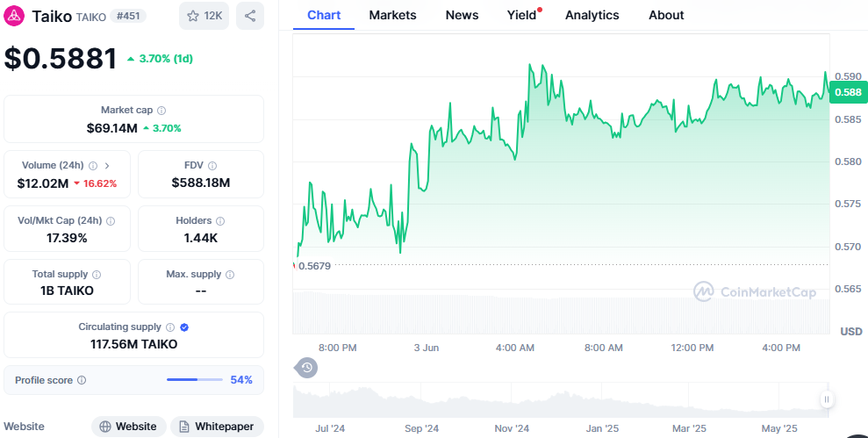Click the 17.39% Vol/Mkt Cap value
Image resolution: width=868 pixels, height=438 pixels.
pos(67,238)
